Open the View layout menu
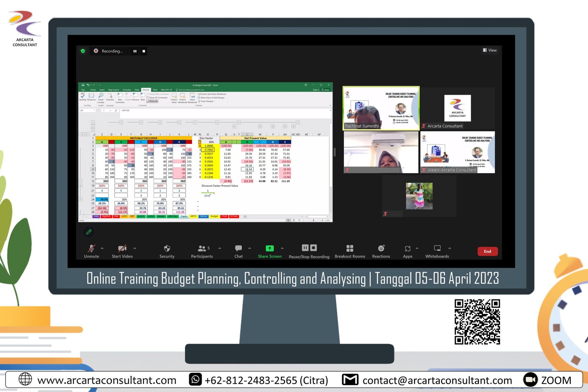The height and width of the screenshot is (392, 588). click(x=490, y=50)
